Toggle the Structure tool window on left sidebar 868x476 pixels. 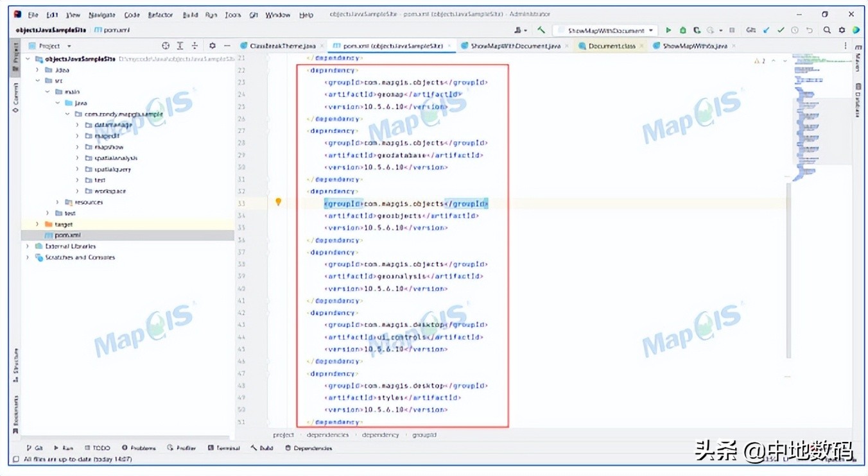coord(15,362)
